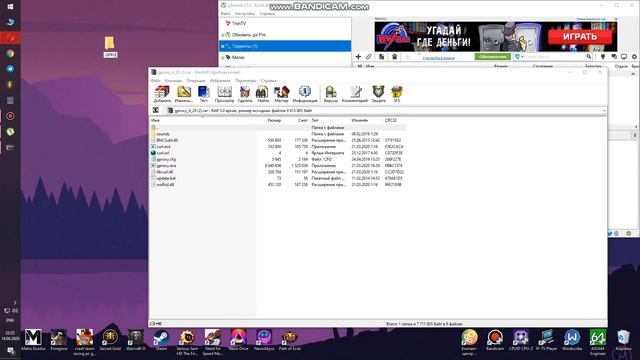The height and width of the screenshot is (360, 640).
Task: Click into the uTorrent search field
Action: [554, 57]
